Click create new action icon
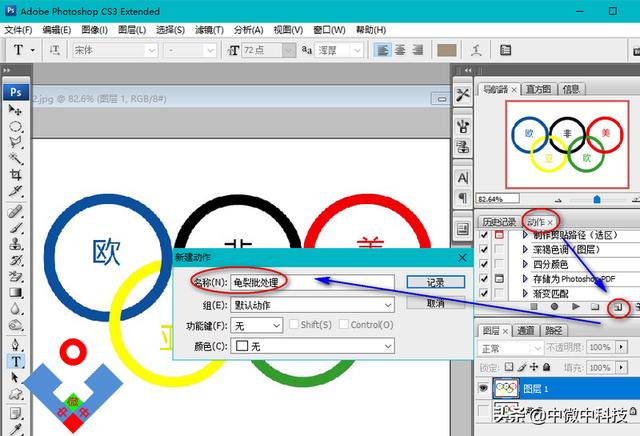 tap(619, 307)
